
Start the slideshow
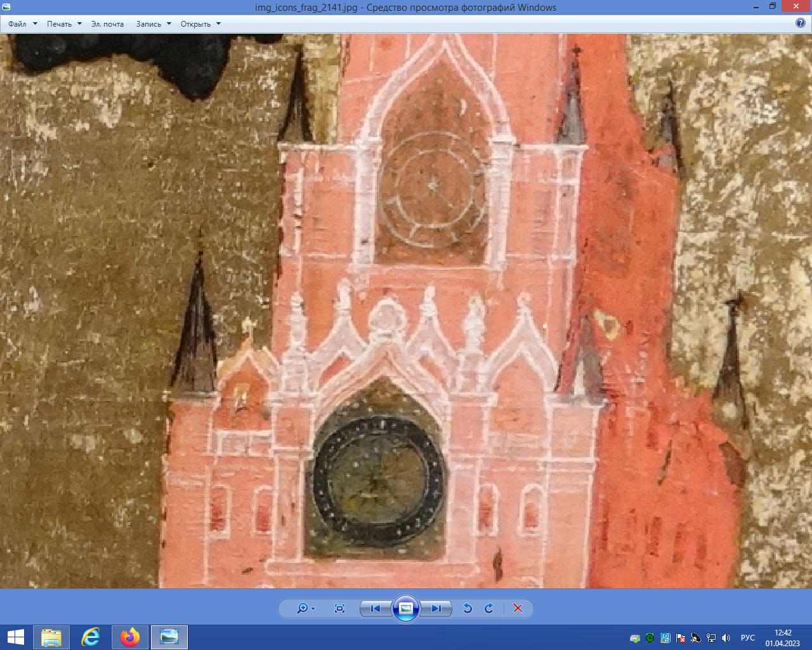[x=406, y=608]
